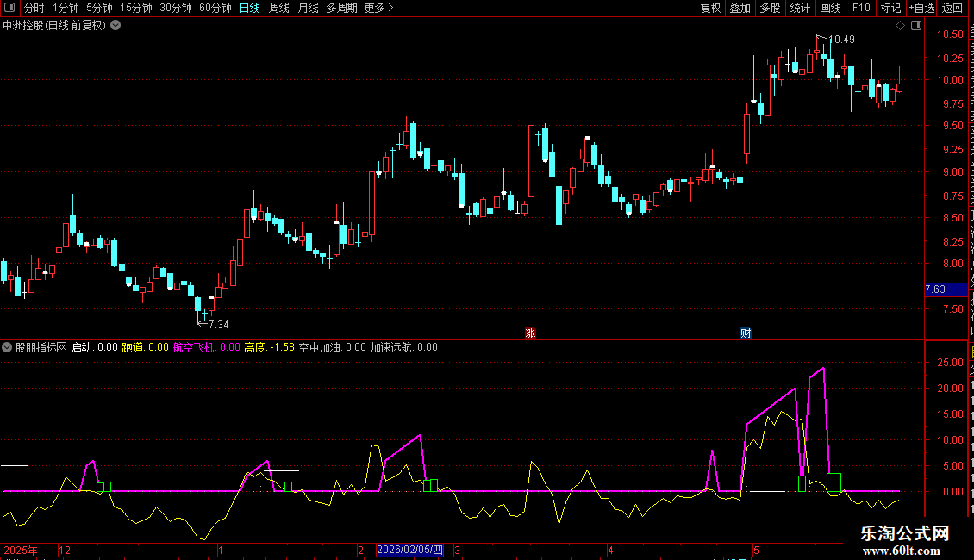The image size is (974, 560).
Task: Click the 空中加油: 0.00 indicator value
Action: [x=333, y=348]
